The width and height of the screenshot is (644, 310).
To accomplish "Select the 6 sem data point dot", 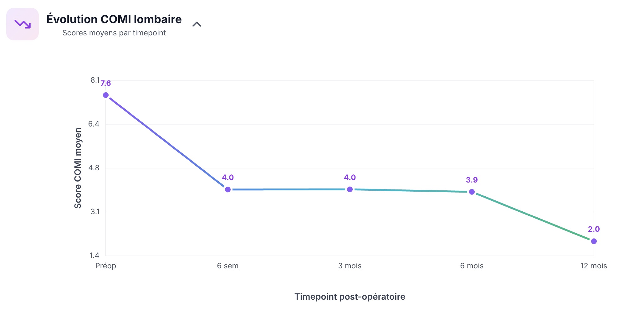I will (228, 189).
